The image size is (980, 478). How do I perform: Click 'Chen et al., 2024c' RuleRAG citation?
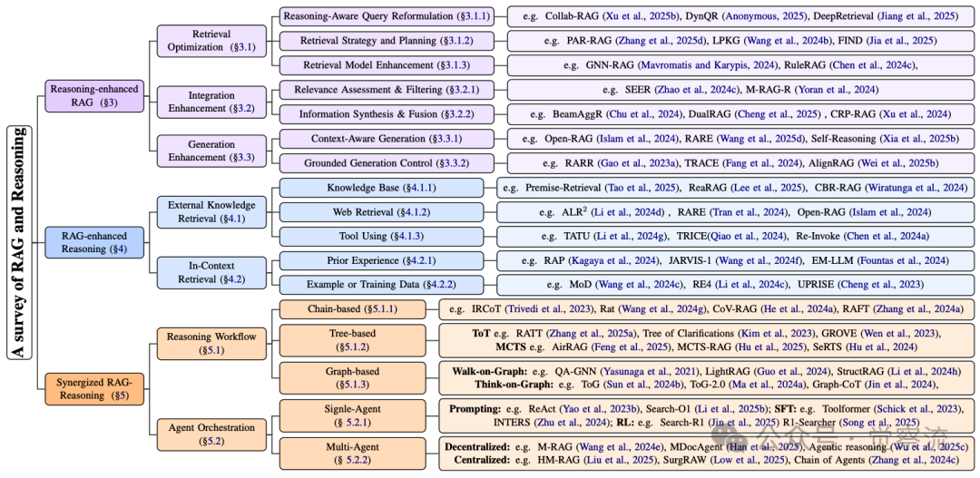873,65
